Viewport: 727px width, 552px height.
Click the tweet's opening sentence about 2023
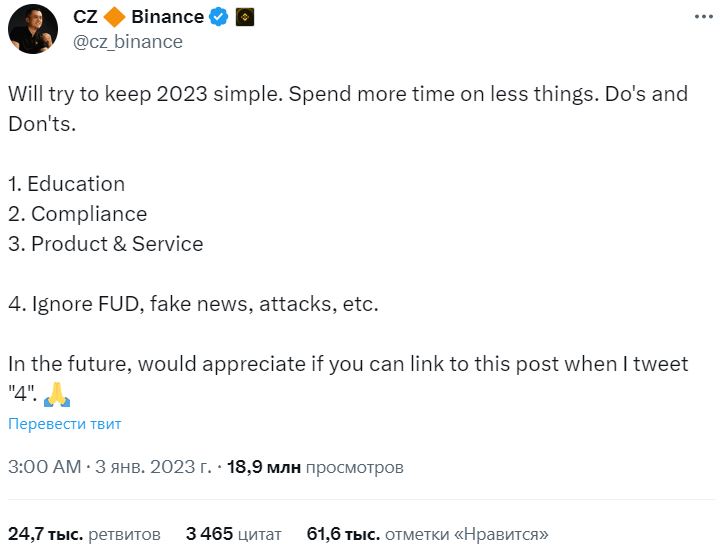[x=145, y=94]
